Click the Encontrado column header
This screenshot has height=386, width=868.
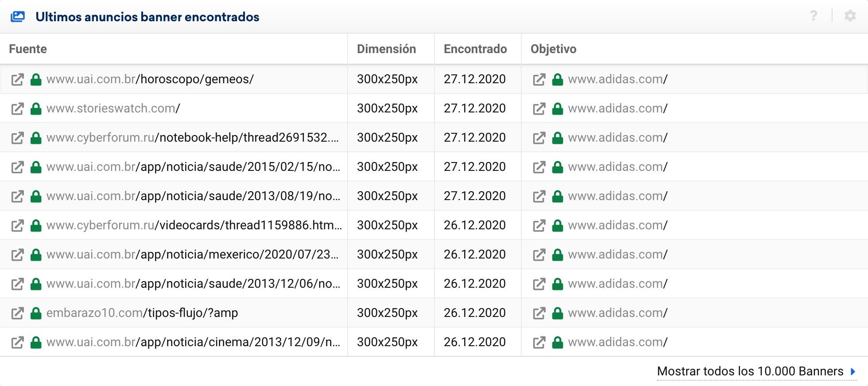coord(475,49)
